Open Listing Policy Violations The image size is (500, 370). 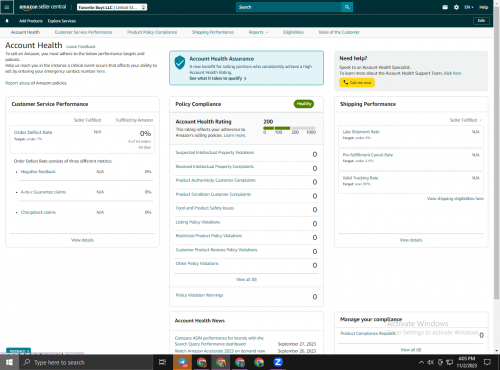[x=198, y=222]
